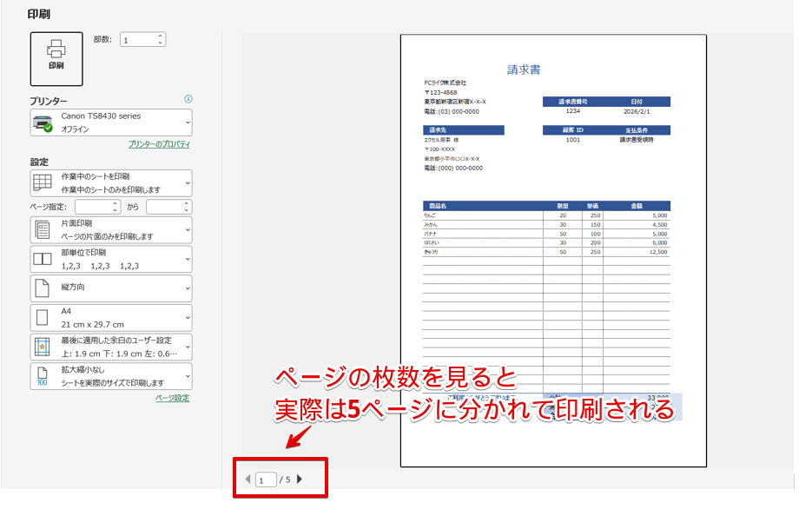Expand the 拡大縮小なし scaling options dropdown
Viewport: 812px width, 516px height.
[x=186, y=375]
